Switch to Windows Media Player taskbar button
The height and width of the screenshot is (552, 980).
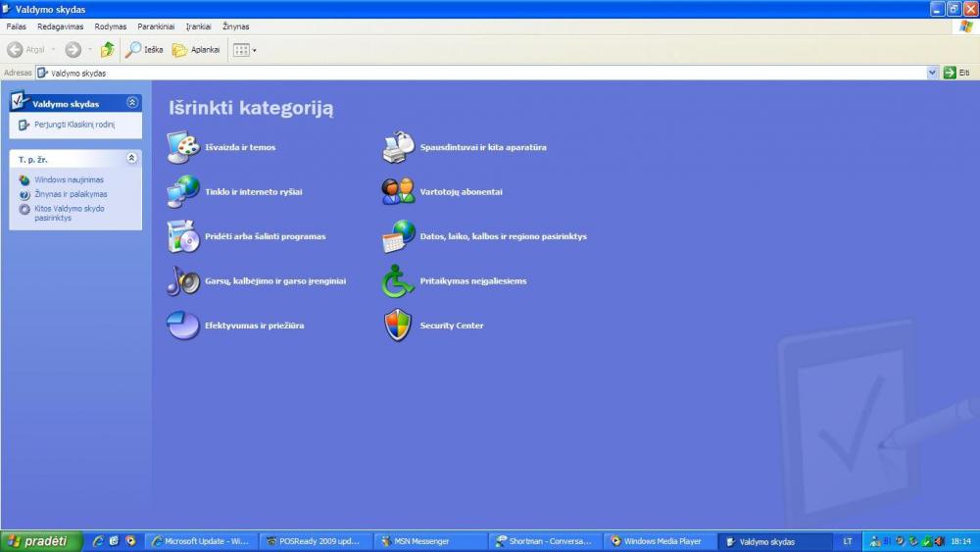(660, 541)
